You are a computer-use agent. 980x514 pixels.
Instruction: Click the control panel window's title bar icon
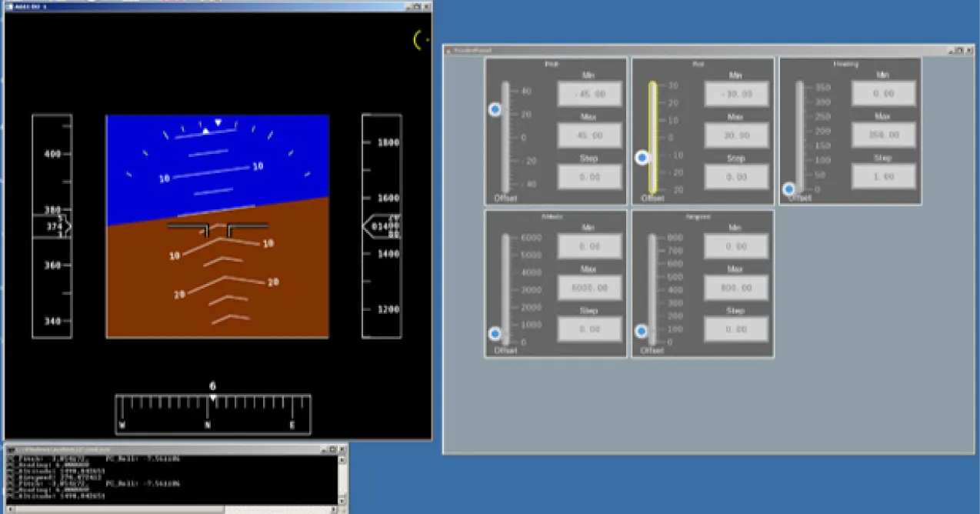[449, 50]
